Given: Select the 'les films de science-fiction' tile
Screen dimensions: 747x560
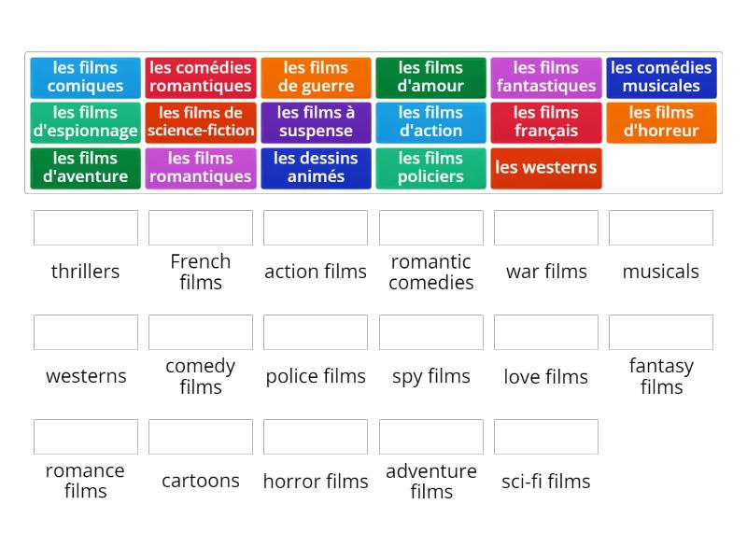Looking at the screenshot, I should click(x=201, y=122).
